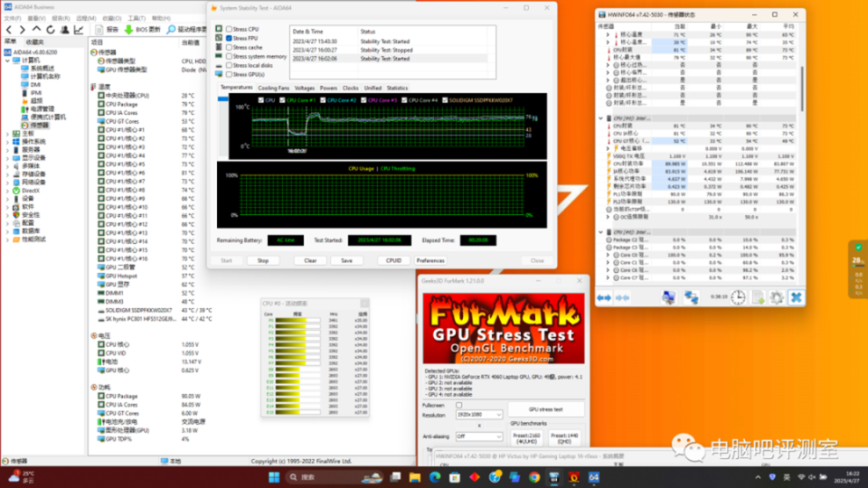
Task: Switch to the Statistics tab
Action: (397, 88)
